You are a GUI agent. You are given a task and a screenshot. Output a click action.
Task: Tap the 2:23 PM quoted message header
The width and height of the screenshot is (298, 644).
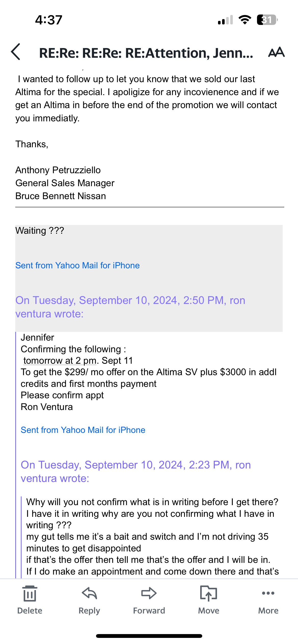coord(136,472)
